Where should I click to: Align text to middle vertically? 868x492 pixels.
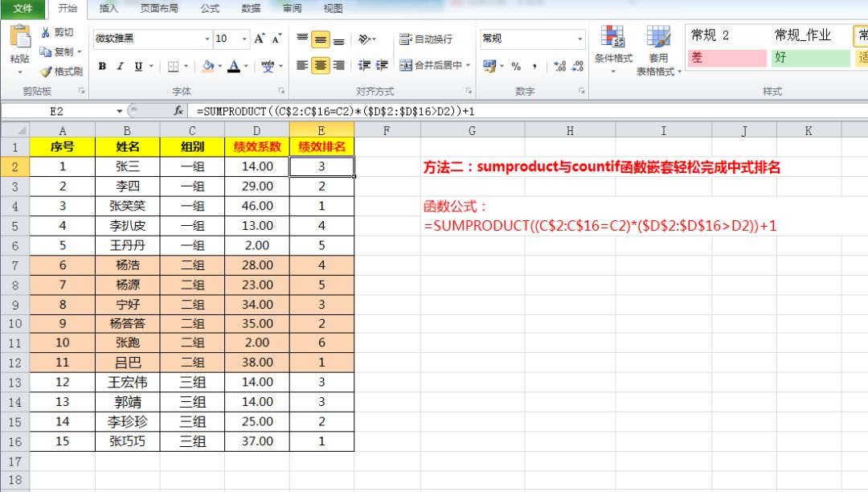pyautogui.click(x=321, y=39)
